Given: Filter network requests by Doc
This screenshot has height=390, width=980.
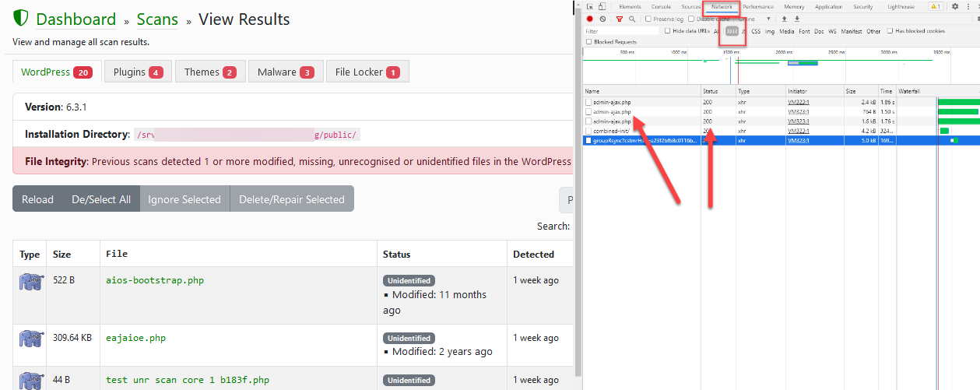Looking at the screenshot, I should [x=820, y=31].
